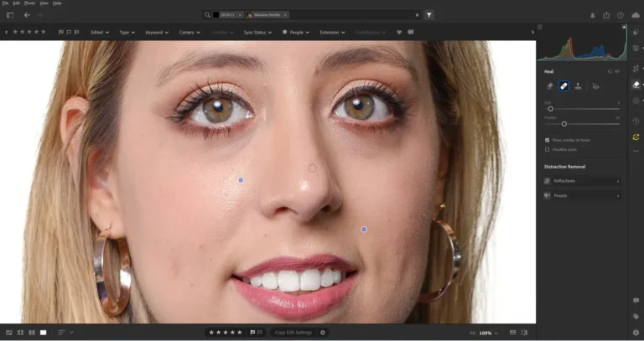The height and width of the screenshot is (341, 644).
Task: Remove the Mariana Pontillo search chip
Action: tap(285, 15)
